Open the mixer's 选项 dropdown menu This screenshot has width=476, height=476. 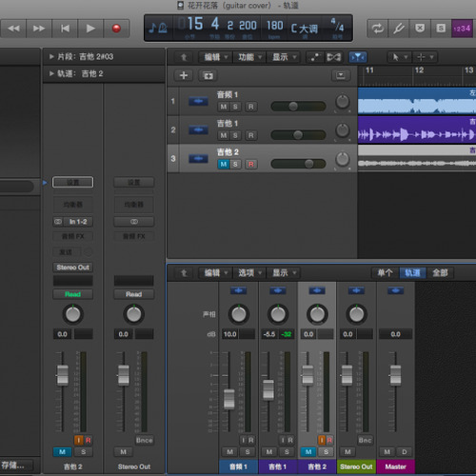click(x=249, y=273)
